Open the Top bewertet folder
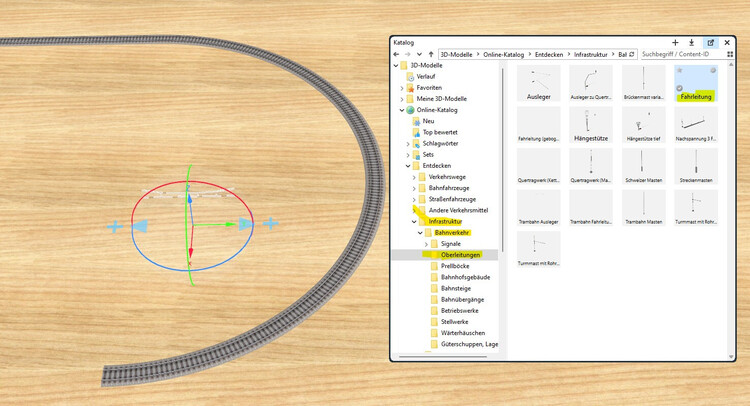Screen dimensions: 750x406 pyautogui.click(x=440, y=132)
